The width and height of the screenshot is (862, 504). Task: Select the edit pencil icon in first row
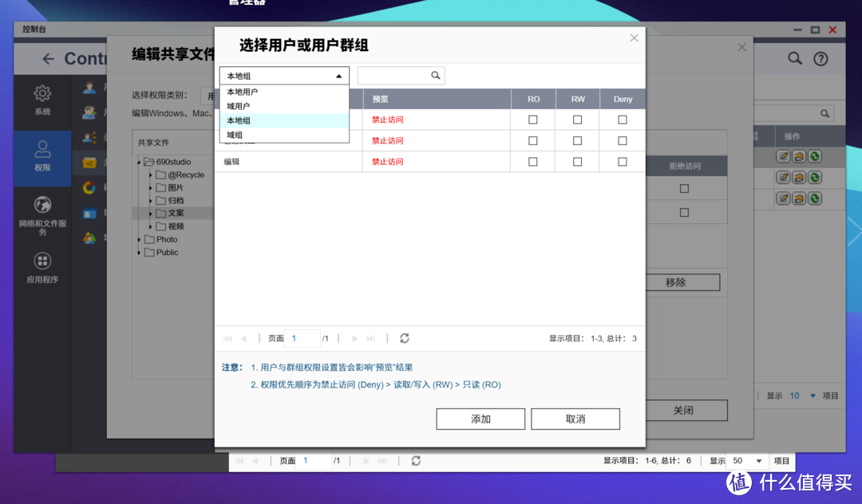785,156
